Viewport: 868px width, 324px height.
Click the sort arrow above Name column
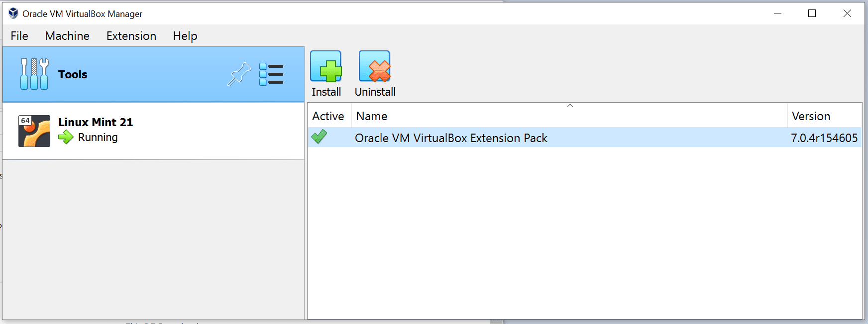(570, 105)
